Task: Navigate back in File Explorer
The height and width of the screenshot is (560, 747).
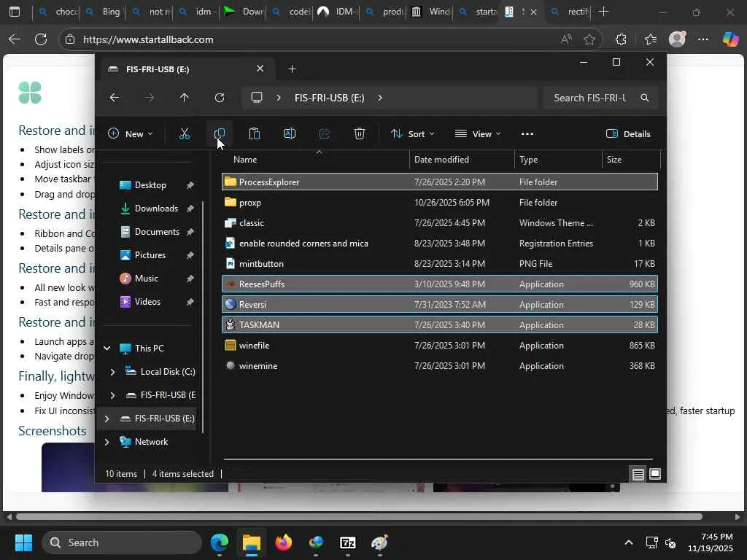Action: [114, 98]
